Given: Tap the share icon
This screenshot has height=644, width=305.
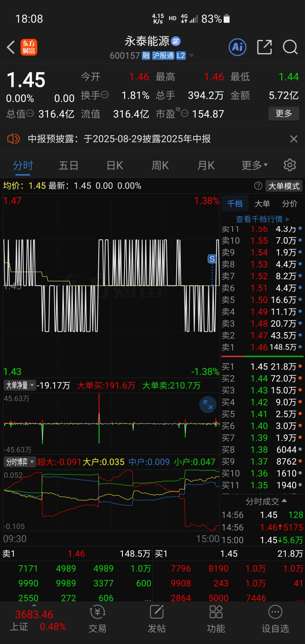Looking at the screenshot, I should click(x=264, y=47).
